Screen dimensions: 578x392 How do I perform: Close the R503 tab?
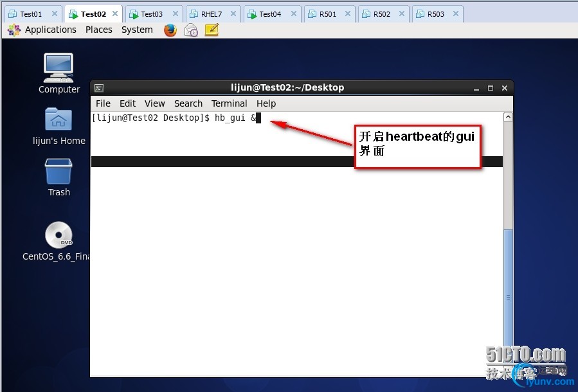[x=456, y=13]
